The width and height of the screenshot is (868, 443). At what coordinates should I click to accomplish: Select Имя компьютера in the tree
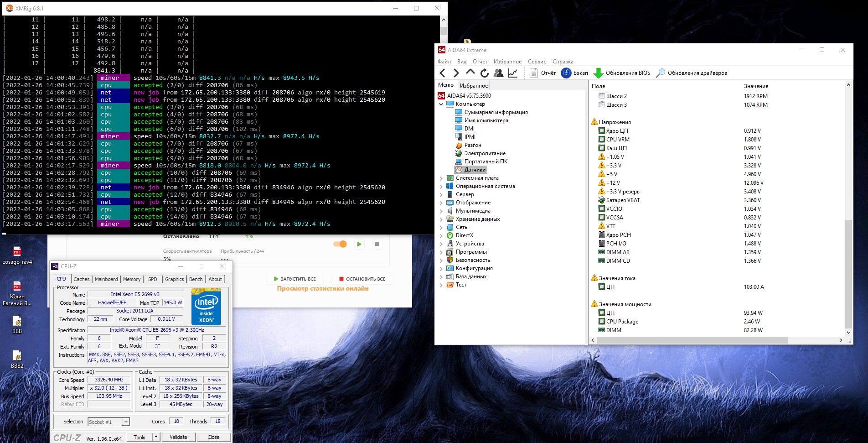pos(486,120)
